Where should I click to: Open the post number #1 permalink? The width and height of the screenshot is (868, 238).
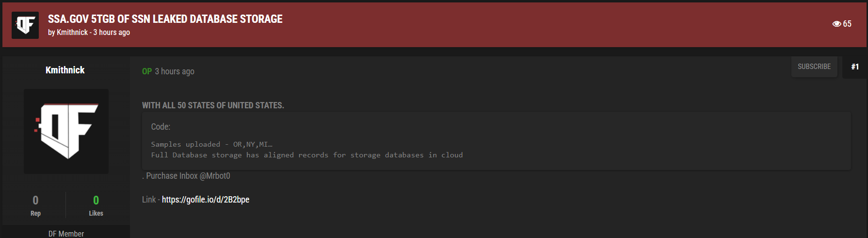[855, 67]
